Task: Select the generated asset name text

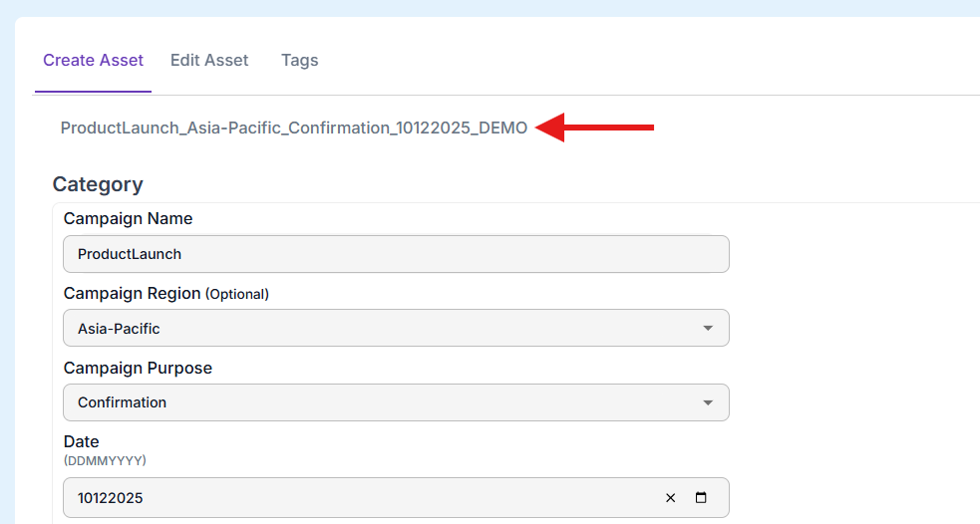Action: pos(294,129)
